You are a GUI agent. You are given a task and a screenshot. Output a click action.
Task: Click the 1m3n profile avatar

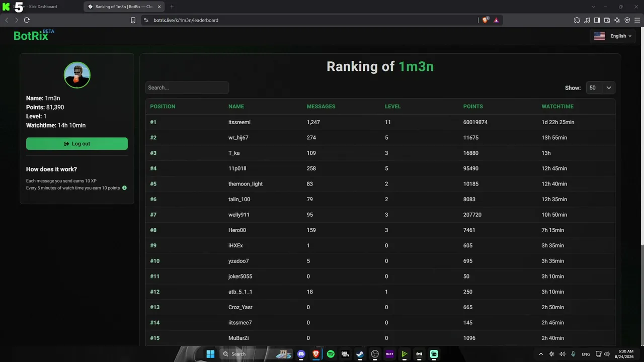coord(77,75)
